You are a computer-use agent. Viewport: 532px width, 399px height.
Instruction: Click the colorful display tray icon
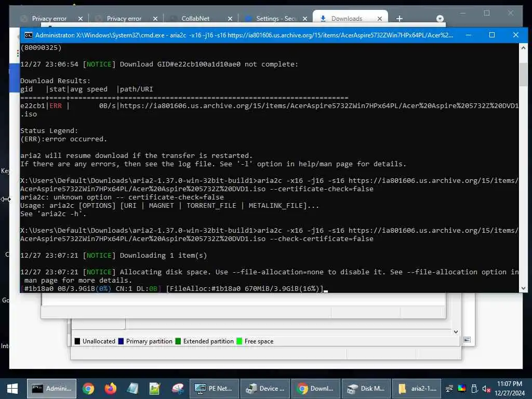pyautogui.click(x=462, y=389)
